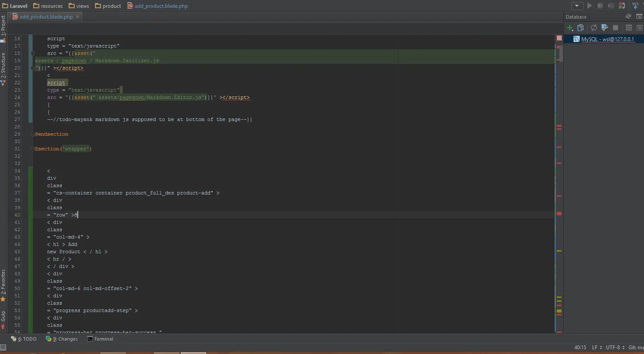This screenshot has height=354, width=644.
Task: Click the MySQL dolphin icon
Action: coord(576,39)
